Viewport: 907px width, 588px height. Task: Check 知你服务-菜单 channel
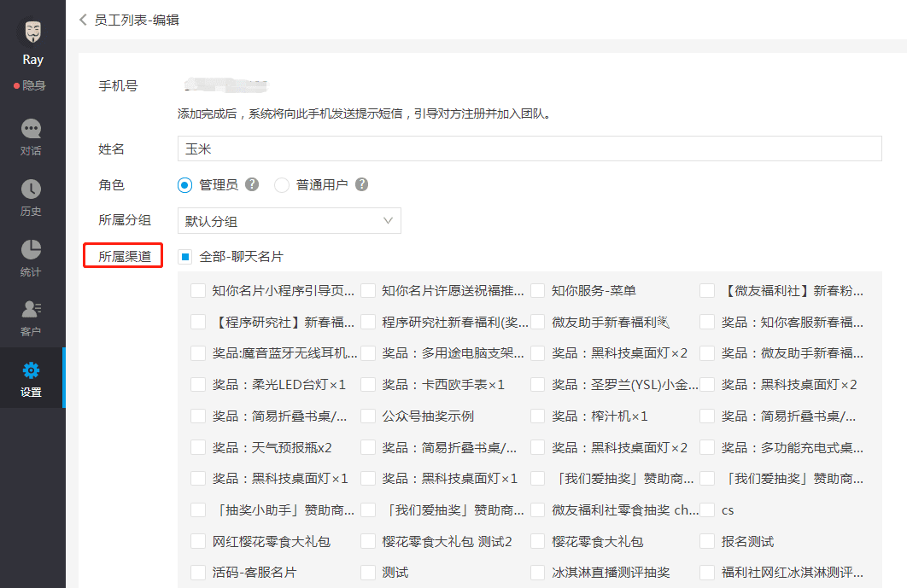pyautogui.click(x=538, y=290)
